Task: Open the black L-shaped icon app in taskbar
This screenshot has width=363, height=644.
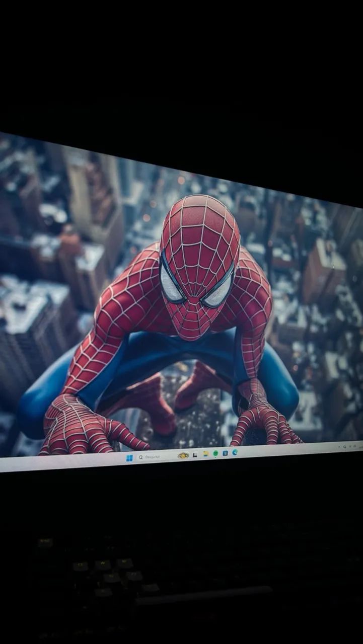Action: pyautogui.click(x=195, y=455)
